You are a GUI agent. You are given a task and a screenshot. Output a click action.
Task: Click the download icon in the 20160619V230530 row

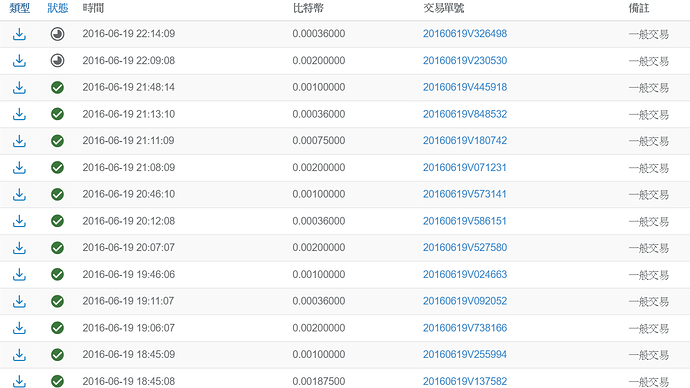19,61
